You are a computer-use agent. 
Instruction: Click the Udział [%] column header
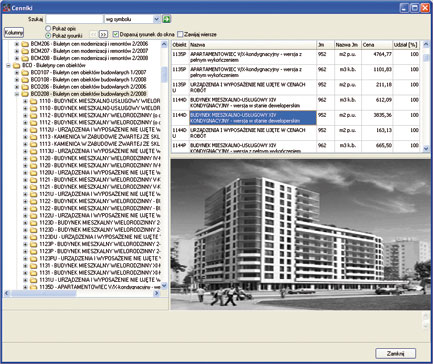click(x=406, y=45)
